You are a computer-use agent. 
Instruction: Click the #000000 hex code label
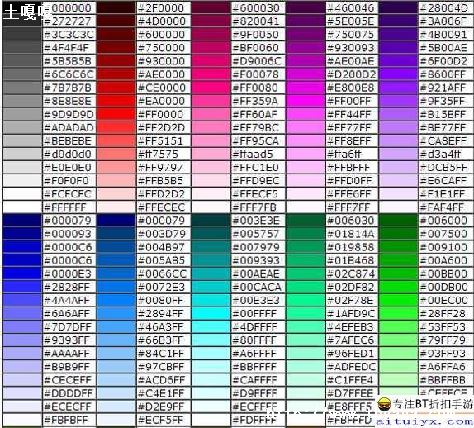(x=69, y=8)
